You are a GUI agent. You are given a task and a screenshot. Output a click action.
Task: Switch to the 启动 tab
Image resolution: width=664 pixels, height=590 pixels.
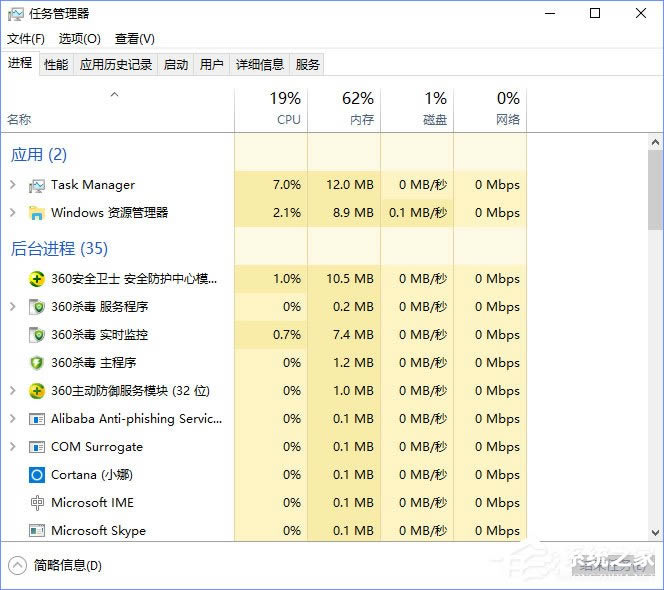176,64
